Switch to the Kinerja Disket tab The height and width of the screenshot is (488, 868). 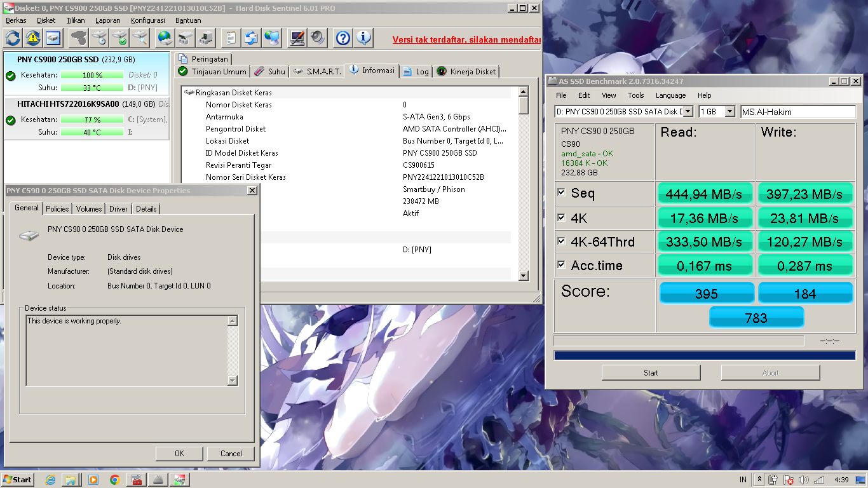coord(467,72)
